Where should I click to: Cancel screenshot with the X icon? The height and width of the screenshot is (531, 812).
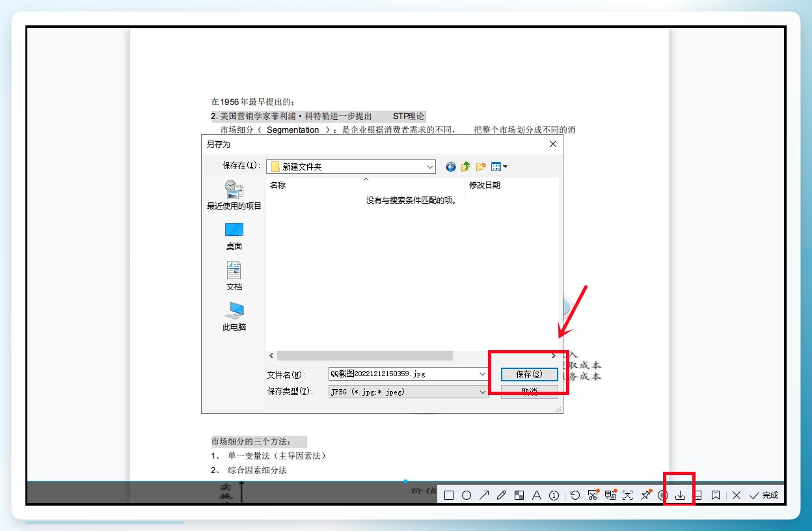click(737, 495)
